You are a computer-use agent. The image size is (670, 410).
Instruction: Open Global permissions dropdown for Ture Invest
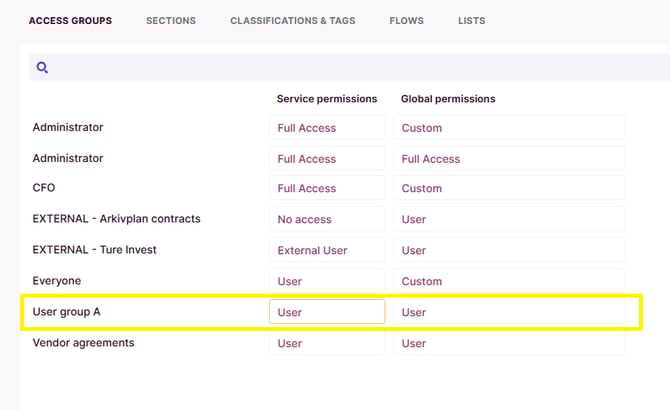tap(509, 250)
